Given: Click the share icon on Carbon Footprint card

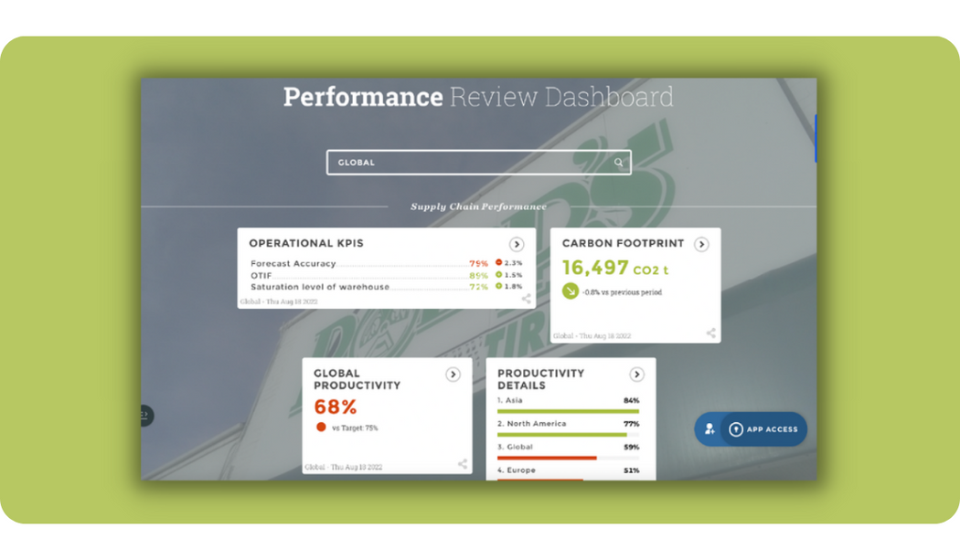Looking at the screenshot, I should 710,333.
